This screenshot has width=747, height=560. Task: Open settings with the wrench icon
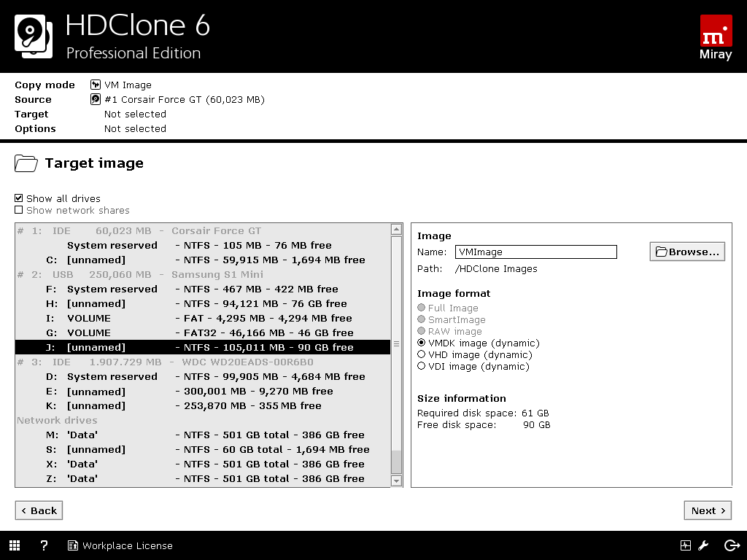pyautogui.click(x=704, y=545)
